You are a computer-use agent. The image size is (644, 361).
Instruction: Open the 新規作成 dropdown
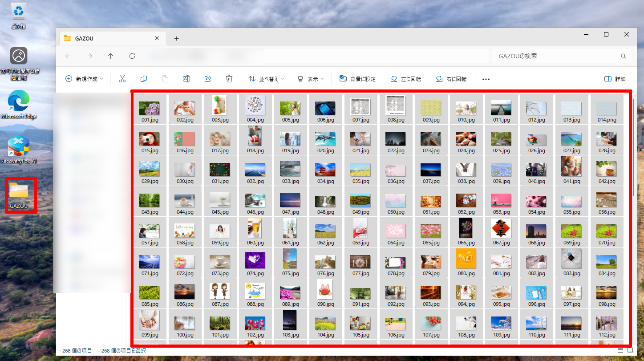[84, 79]
